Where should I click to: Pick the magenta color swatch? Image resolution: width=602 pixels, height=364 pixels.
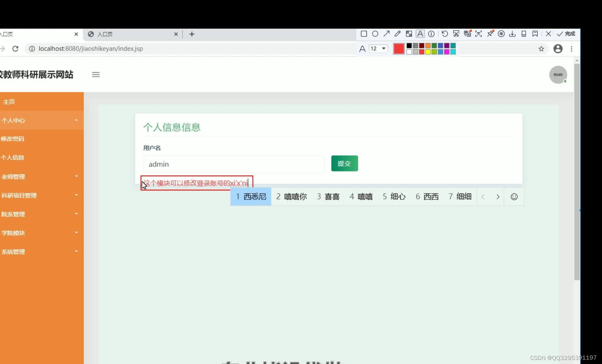click(x=447, y=52)
